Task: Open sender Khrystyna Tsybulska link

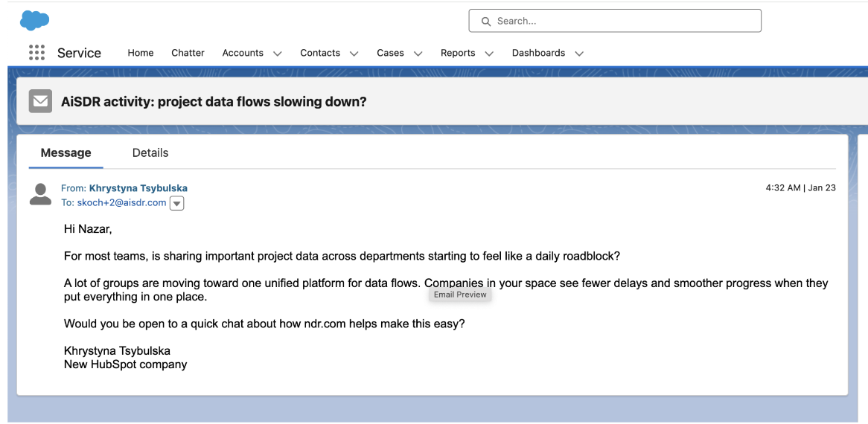Action: coord(138,188)
